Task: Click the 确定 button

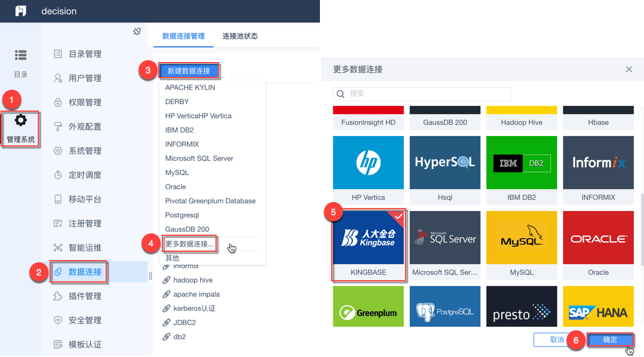Action: [610, 340]
